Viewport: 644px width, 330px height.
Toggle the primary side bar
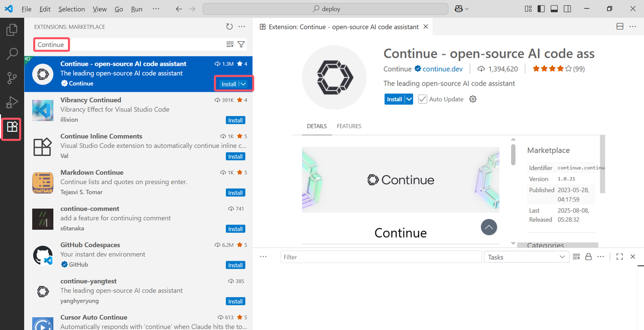pyautogui.click(x=541, y=9)
